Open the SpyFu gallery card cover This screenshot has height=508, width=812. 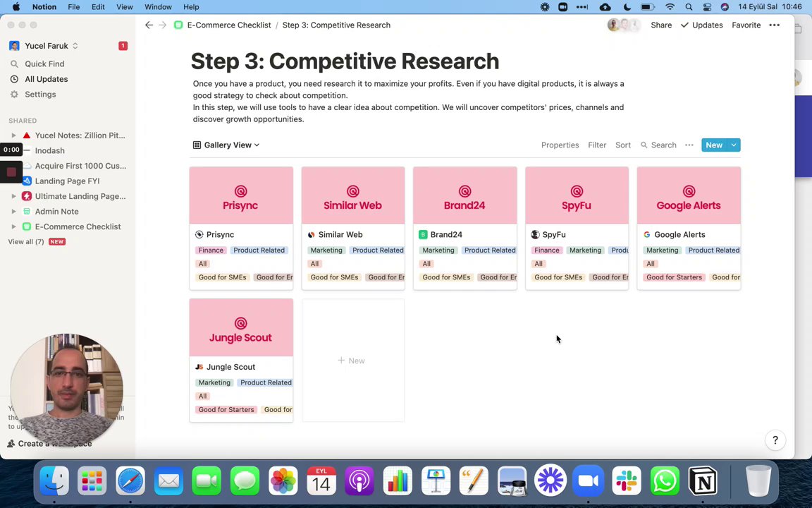577,195
